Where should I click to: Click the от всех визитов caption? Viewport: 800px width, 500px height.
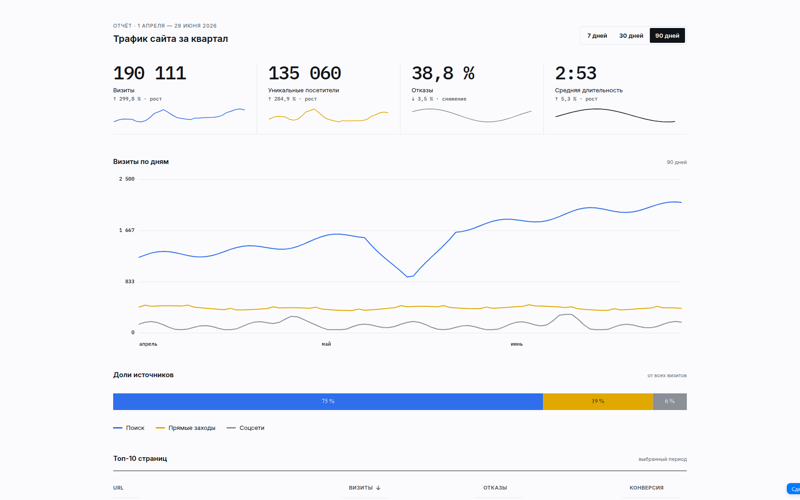point(667,376)
